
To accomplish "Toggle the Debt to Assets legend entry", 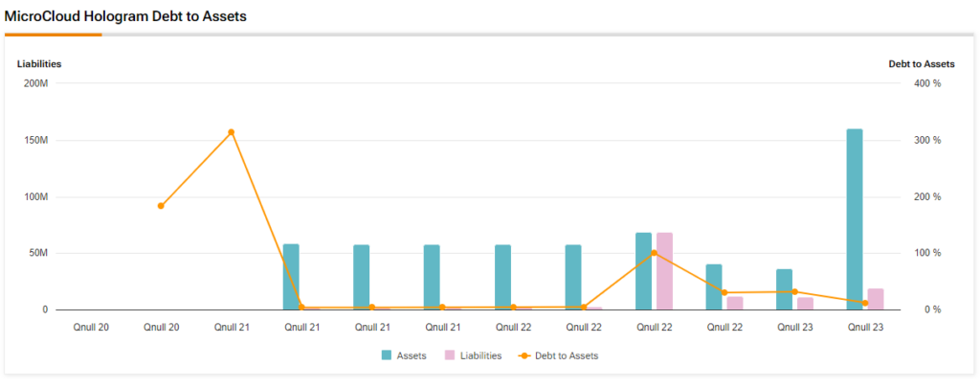I will click(558, 355).
